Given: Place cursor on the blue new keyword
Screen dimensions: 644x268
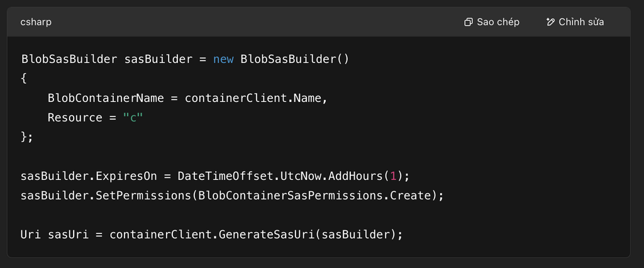Looking at the screenshot, I should point(223,59).
